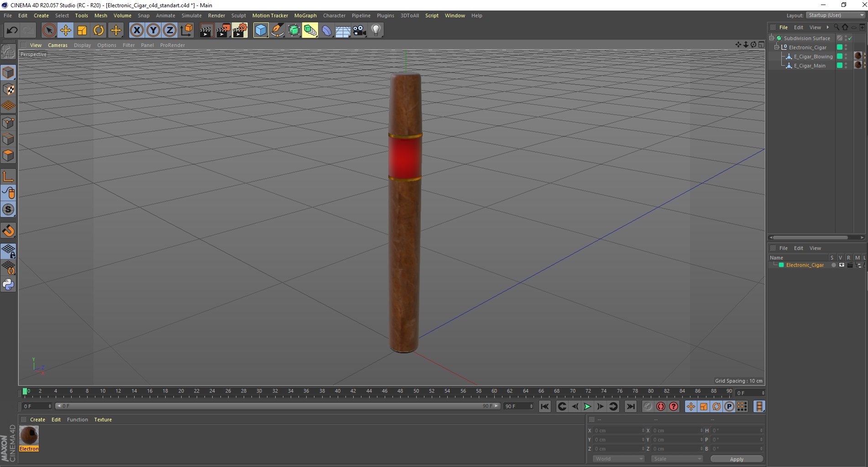The height and width of the screenshot is (467, 868).
Task: Activate the Scale tool
Action: [82, 31]
